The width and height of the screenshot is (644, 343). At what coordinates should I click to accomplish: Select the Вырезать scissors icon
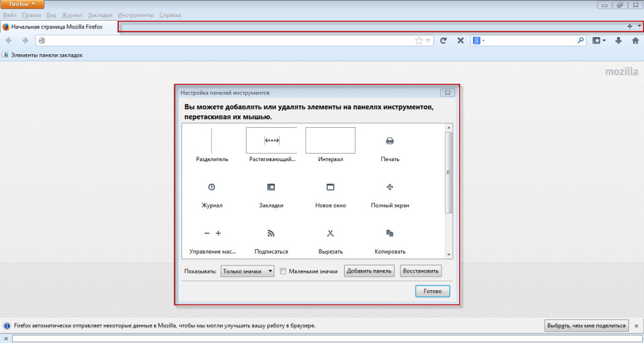330,233
